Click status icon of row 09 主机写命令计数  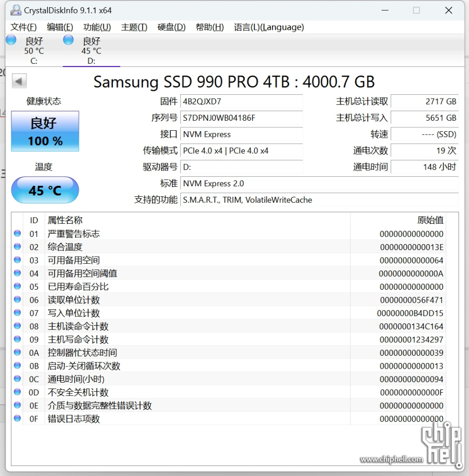click(x=18, y=339)
